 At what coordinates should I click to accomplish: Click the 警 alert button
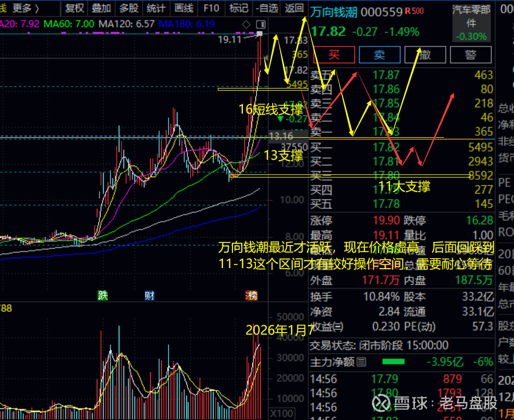(x=471, y=54)
